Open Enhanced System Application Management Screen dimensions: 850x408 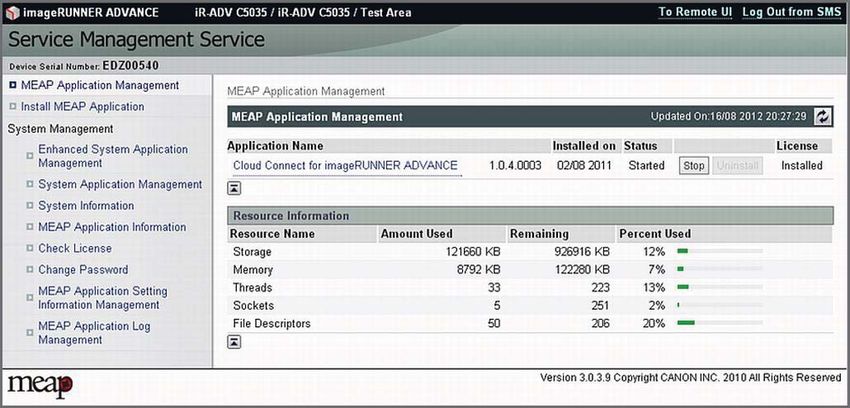pyautogui.click(x=113, y=156)
